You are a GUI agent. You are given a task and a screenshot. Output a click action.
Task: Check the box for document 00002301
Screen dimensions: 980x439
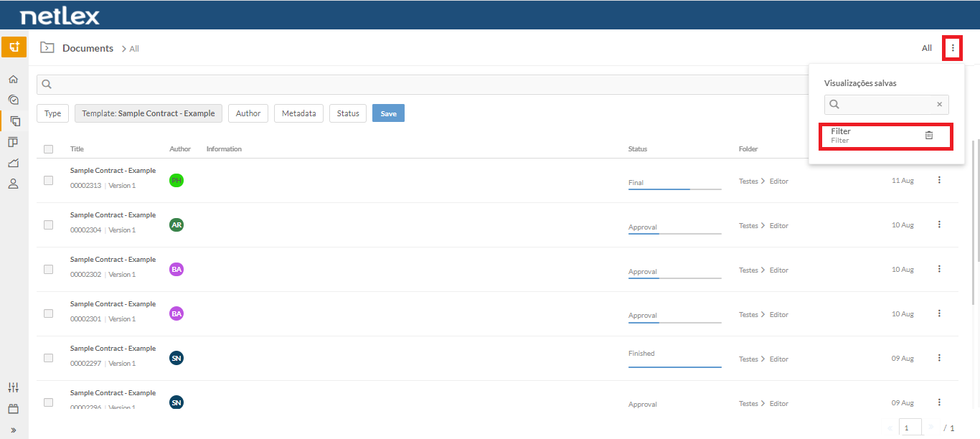(48, 313)
